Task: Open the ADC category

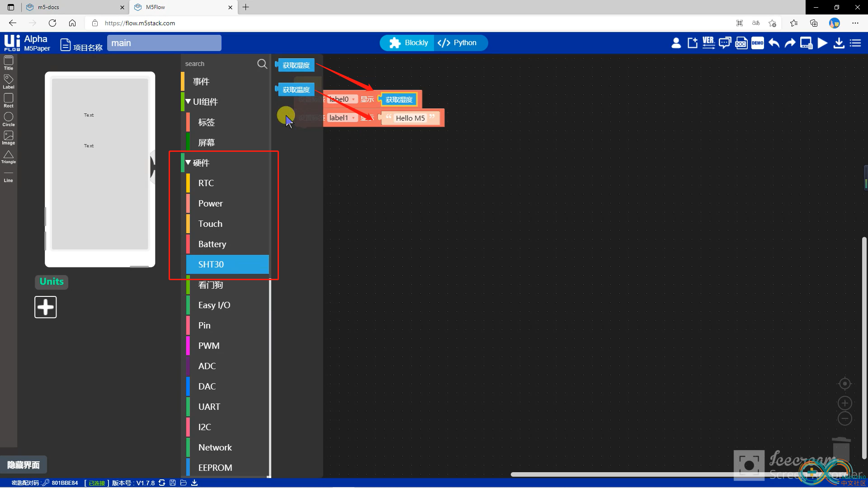Action: 228,366
